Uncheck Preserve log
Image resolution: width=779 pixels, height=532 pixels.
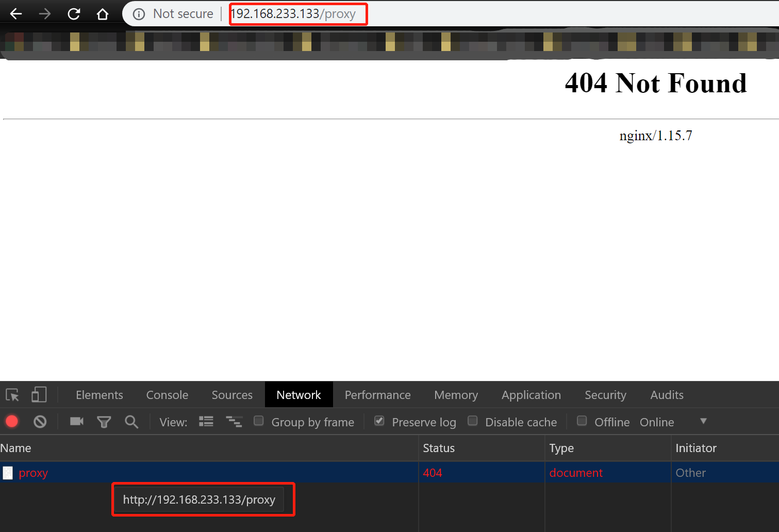pyautogui.click(x=379, y=421)
